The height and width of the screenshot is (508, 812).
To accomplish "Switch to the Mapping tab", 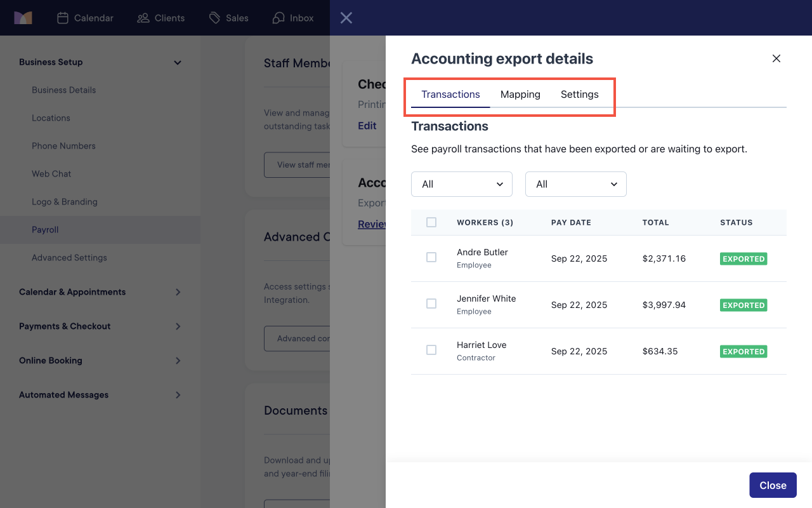I will pyautogui.click(x=520, y=94).
